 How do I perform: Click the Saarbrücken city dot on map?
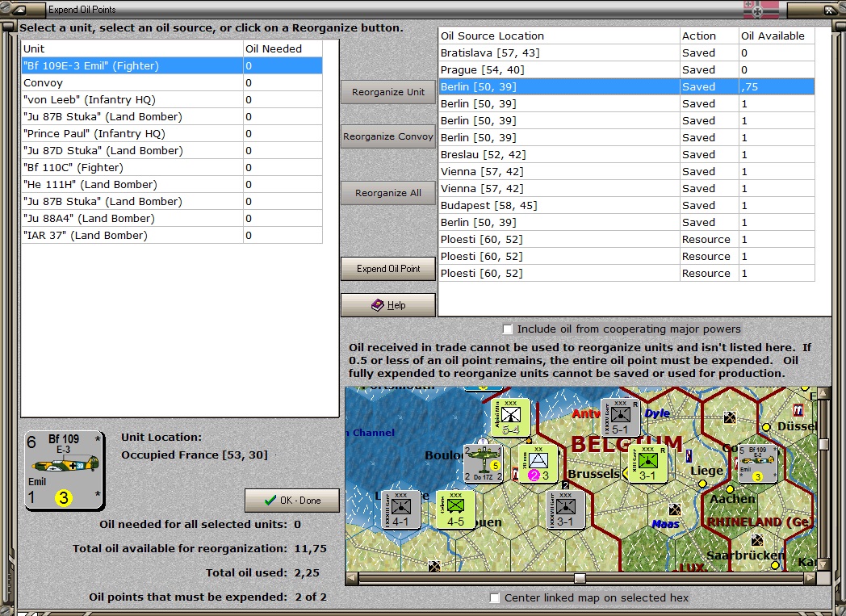[x=775, y=565]
